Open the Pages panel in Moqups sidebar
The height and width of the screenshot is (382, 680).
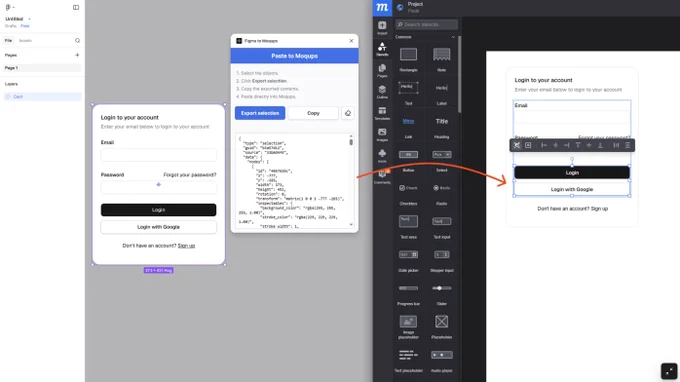(382, 71)
